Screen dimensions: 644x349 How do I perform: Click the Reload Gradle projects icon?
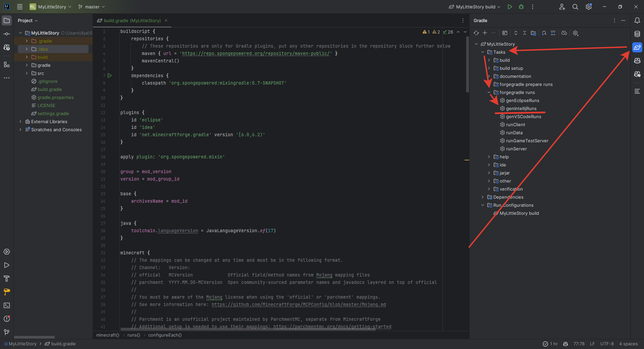[476, 33]
